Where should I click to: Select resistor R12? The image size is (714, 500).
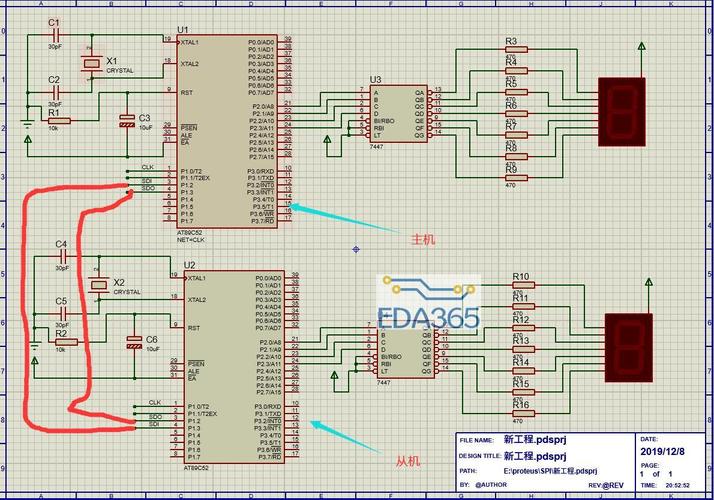524,328
